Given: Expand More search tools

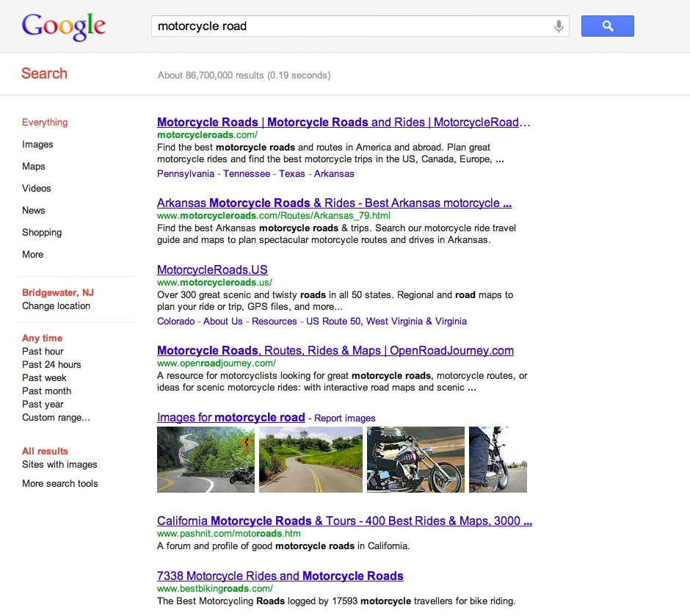Looking at the screenshot, I should pos(59,484).
